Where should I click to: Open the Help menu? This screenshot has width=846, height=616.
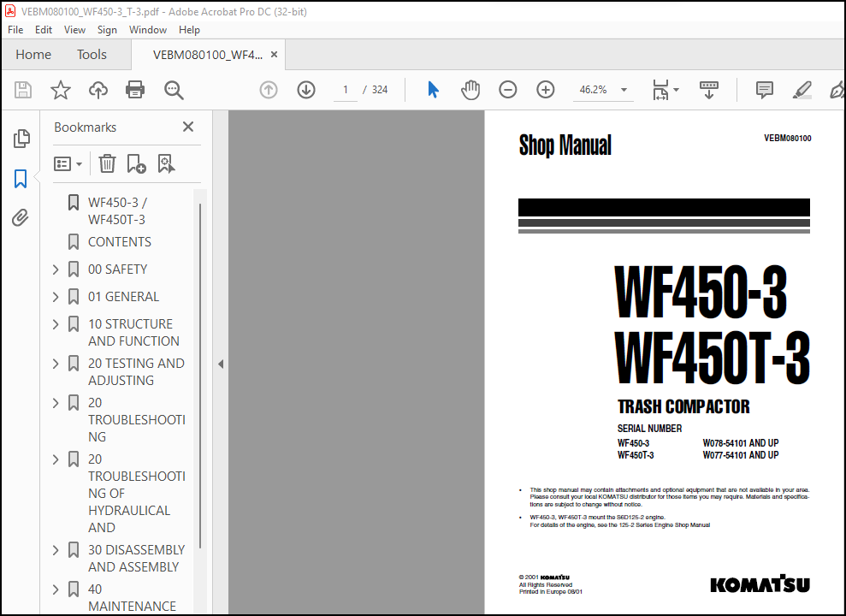coord(189,30)
